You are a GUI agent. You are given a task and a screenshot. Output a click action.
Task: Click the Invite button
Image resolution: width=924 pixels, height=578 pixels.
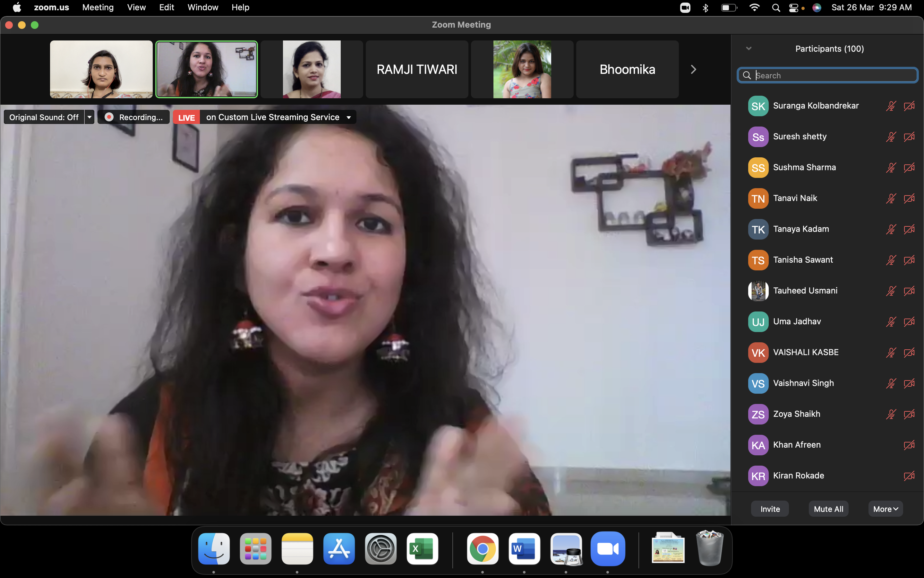tap(770, 509)
